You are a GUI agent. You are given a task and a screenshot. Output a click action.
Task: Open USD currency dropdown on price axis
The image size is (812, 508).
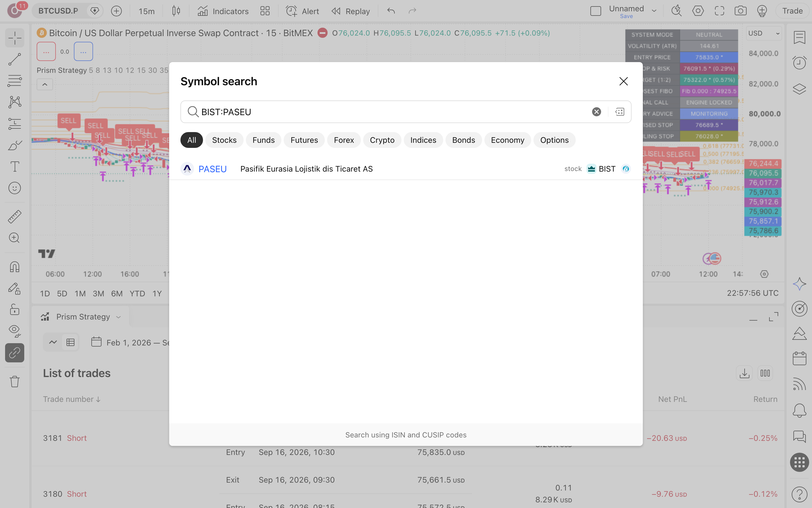(x=764, y=33)
